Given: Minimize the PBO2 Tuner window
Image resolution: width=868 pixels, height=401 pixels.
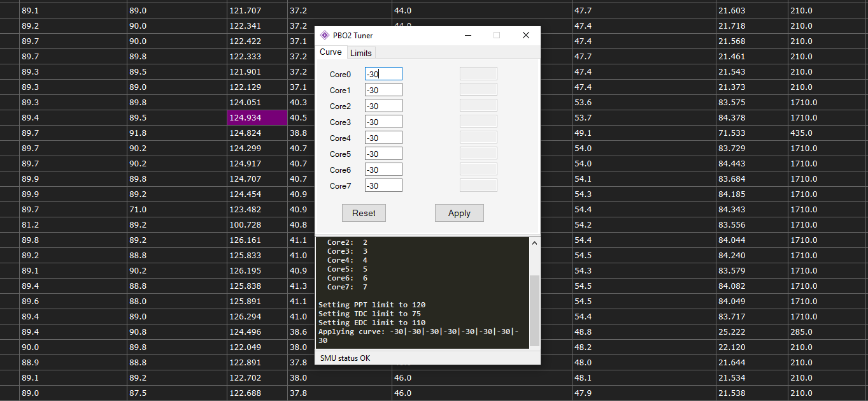Looking at the screenshot, I should (467, 36).
